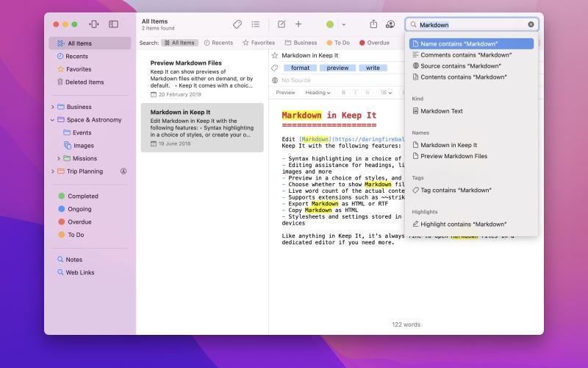Click the 'preview' tag
The image size is (588, 368).
[x=337, y=68]
